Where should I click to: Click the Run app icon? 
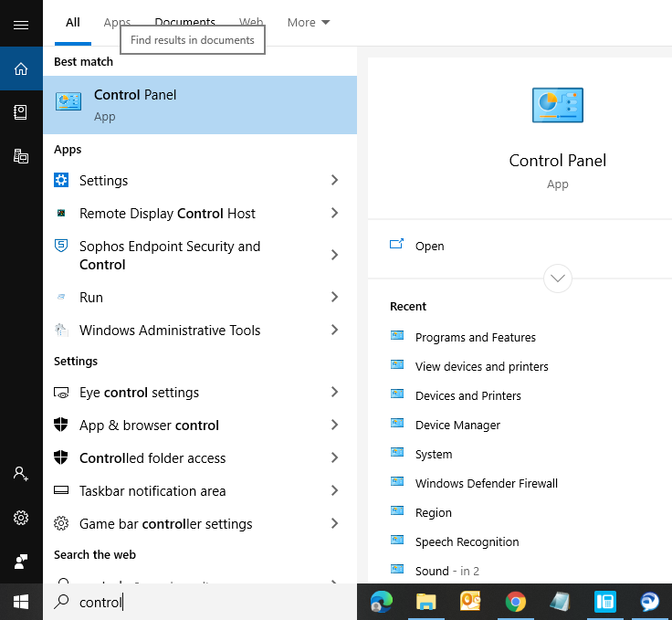pos(61,297)
